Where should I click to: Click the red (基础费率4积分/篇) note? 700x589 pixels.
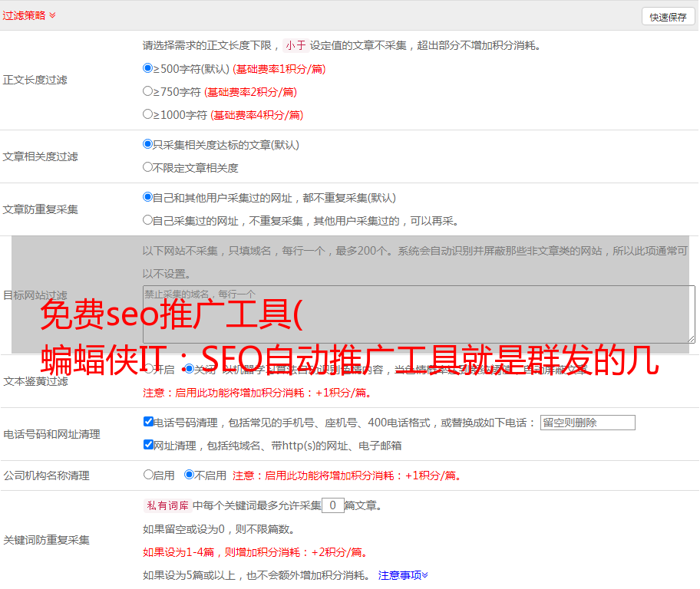tap(256, 115)
